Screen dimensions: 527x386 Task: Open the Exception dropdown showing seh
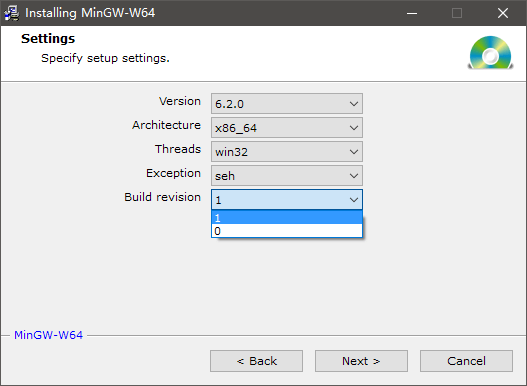pyautogui.click(x=287, y=176)
